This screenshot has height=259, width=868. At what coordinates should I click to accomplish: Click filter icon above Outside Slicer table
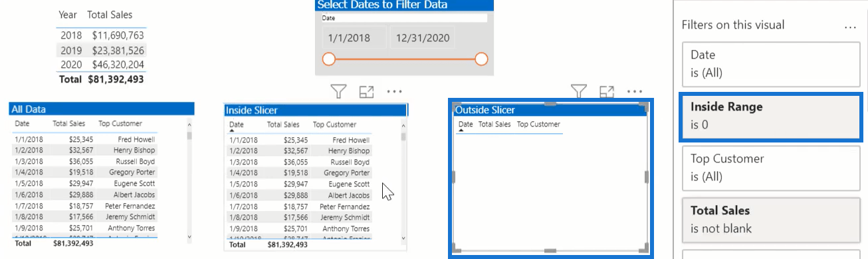coord(579,91)
